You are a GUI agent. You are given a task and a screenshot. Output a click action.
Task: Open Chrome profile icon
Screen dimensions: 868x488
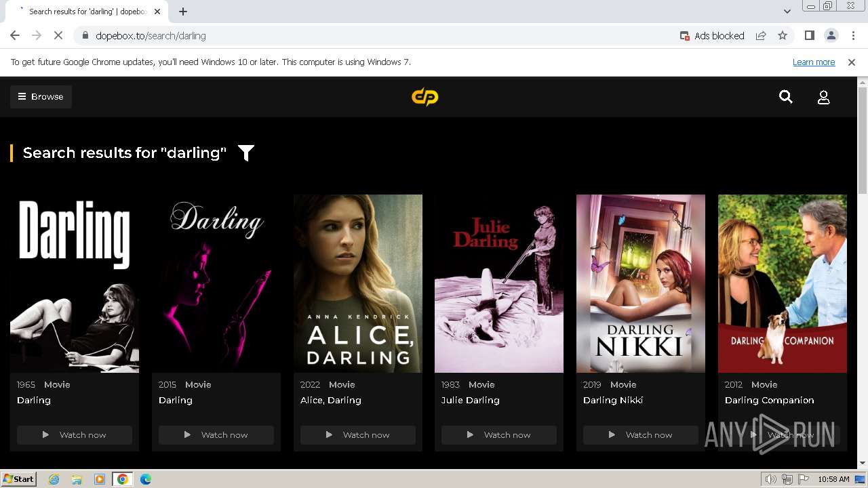(831, 35)
